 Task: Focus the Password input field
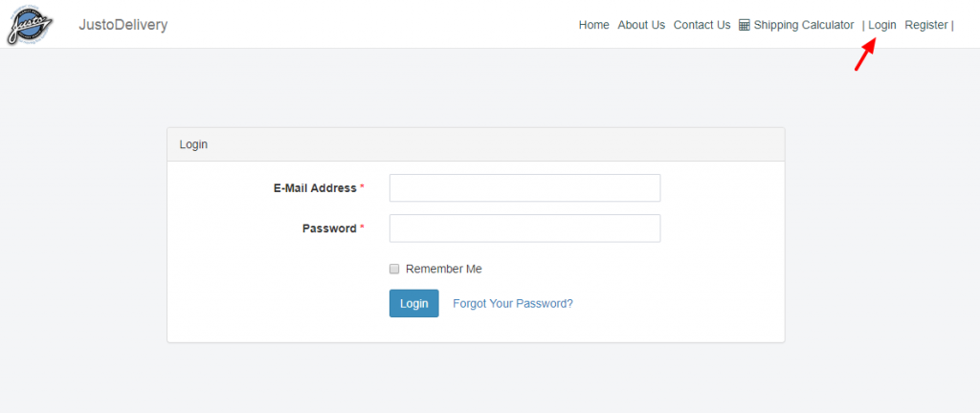click(525, 228)
